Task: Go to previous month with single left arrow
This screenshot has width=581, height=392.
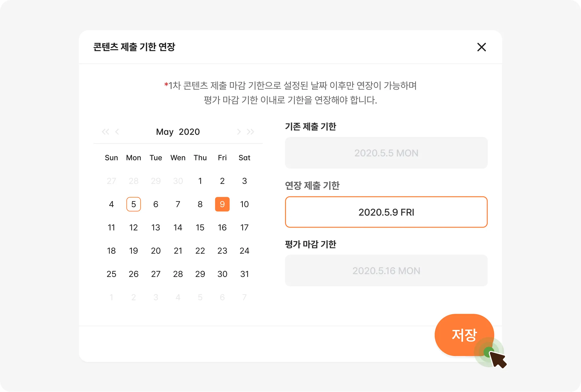Action: click(117, 132)
